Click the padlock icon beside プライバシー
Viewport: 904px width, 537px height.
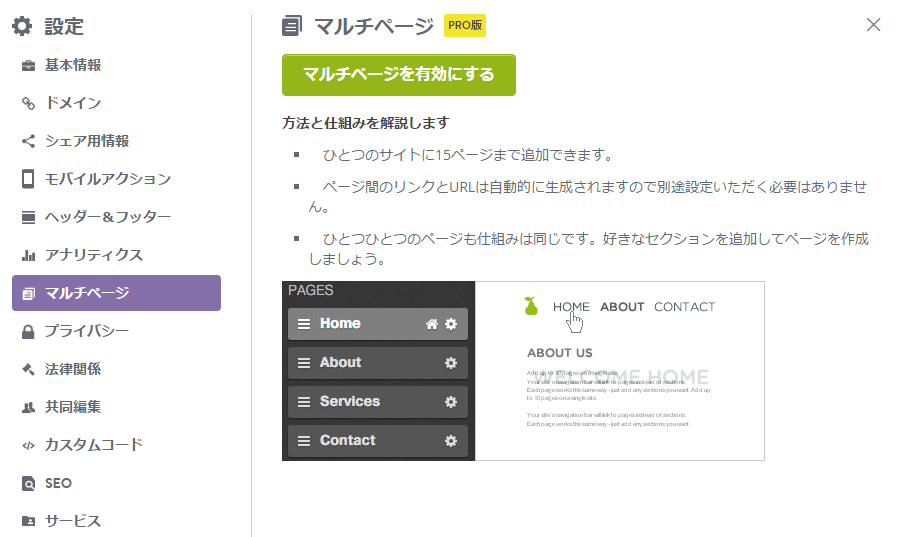click(x=28, y=332)
